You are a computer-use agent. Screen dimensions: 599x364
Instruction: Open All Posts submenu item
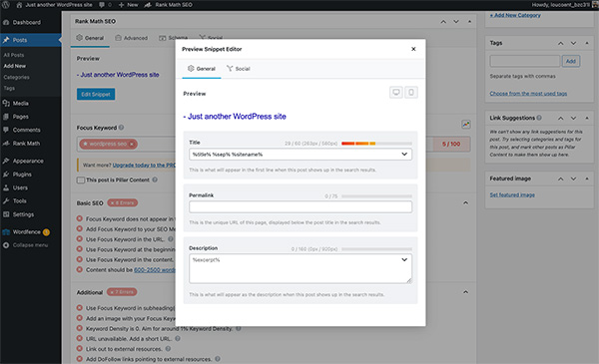[x=14, y=55]
